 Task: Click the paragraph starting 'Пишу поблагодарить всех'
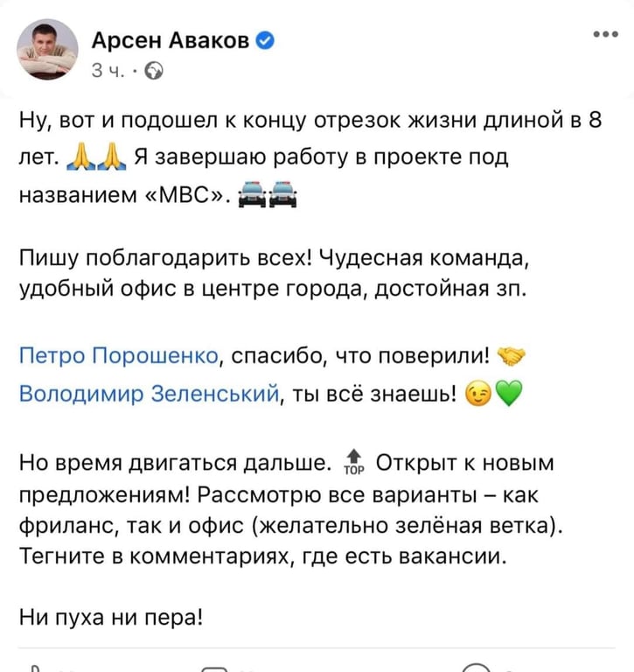(x=275, y=273)
